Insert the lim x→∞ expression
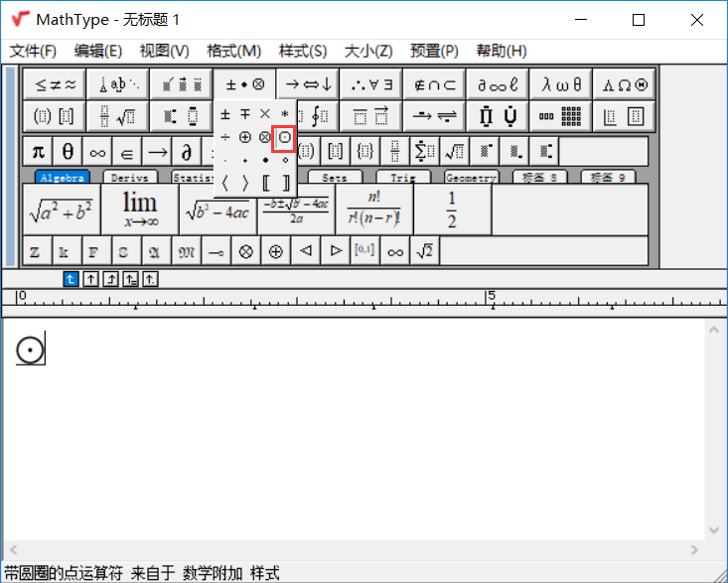 (140, 210)
